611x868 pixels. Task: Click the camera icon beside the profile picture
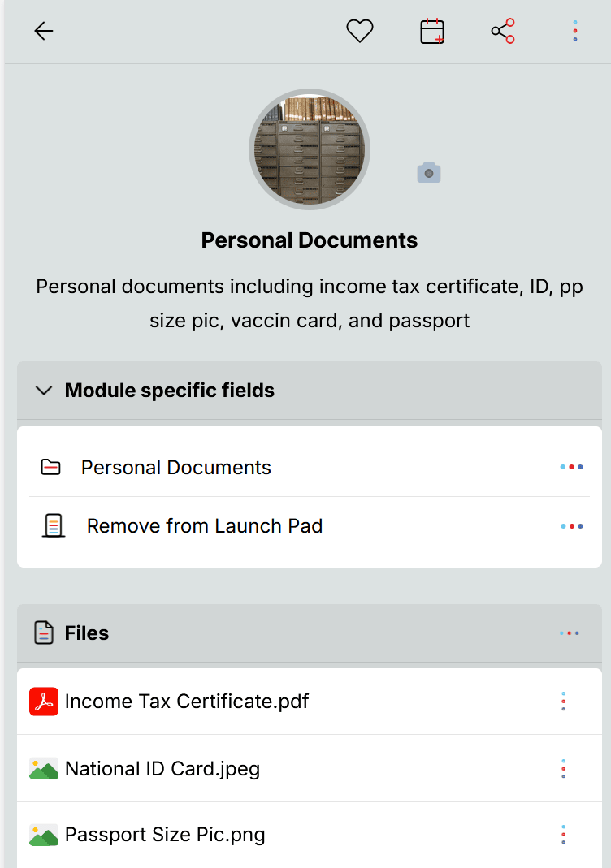pos(428,172)
